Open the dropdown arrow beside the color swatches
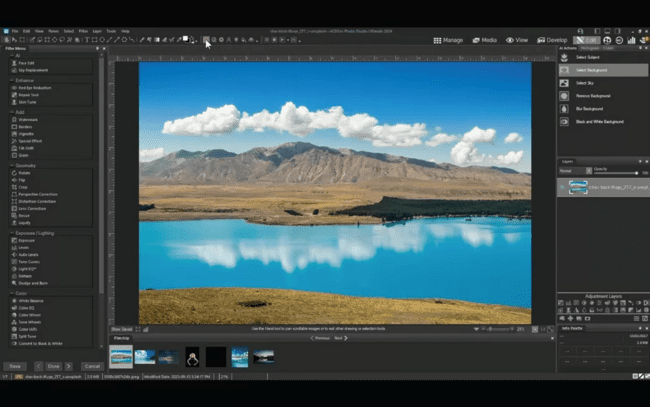Image resolution: width=650 pixels, height=407 pixels. (196, 41)
